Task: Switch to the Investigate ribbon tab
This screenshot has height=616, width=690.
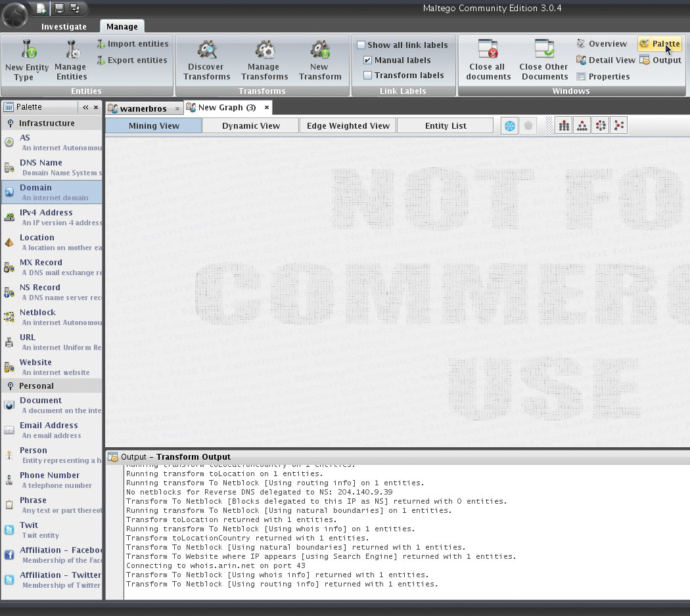Action: tap(64, 26)
